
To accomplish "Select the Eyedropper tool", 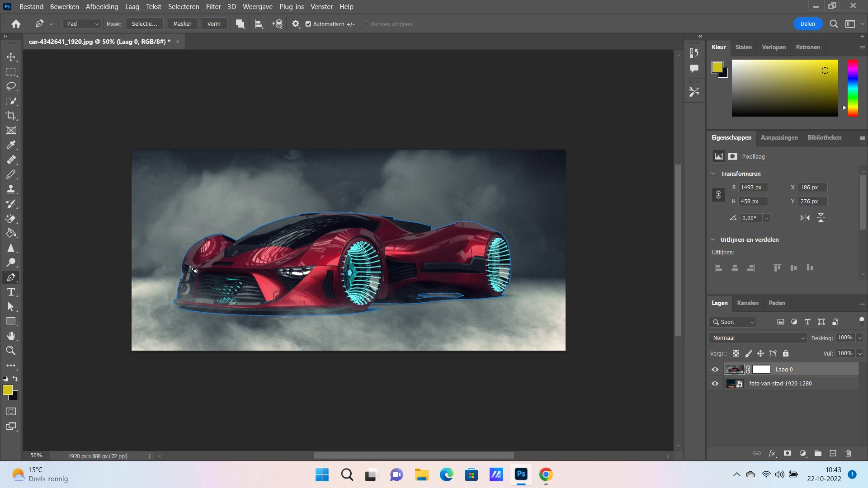I will pyautogui.click(x=11, y=145).
